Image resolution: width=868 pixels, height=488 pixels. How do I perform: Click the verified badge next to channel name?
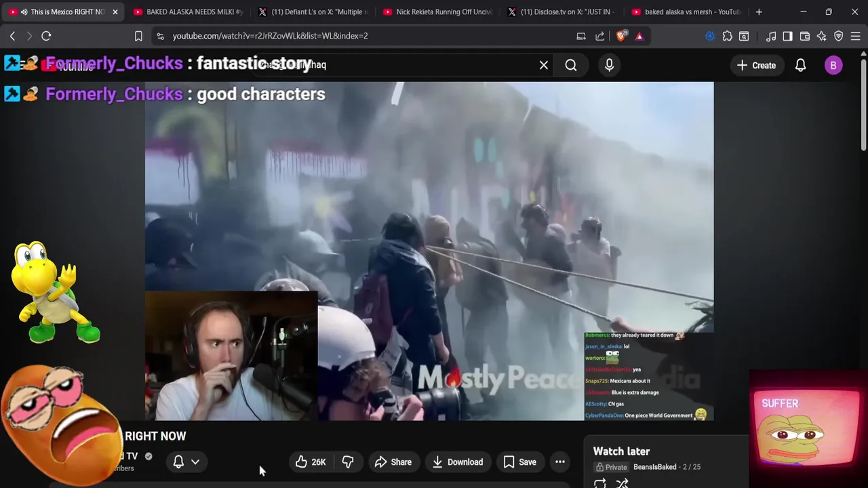coord(149,456)
